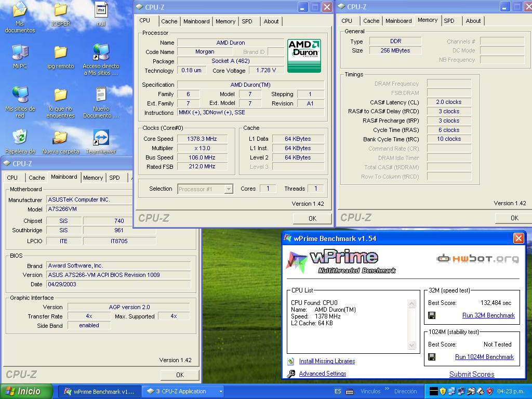The width and height of the screenshot is (532, 399).
Task: Click OK in the Memory CPU-Z window
Action: pos(514,218)
